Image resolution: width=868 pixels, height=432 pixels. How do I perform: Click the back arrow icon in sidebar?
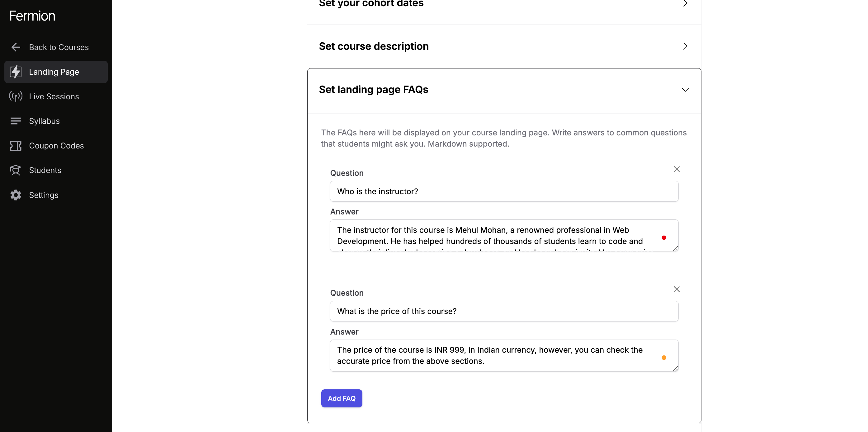16,47
